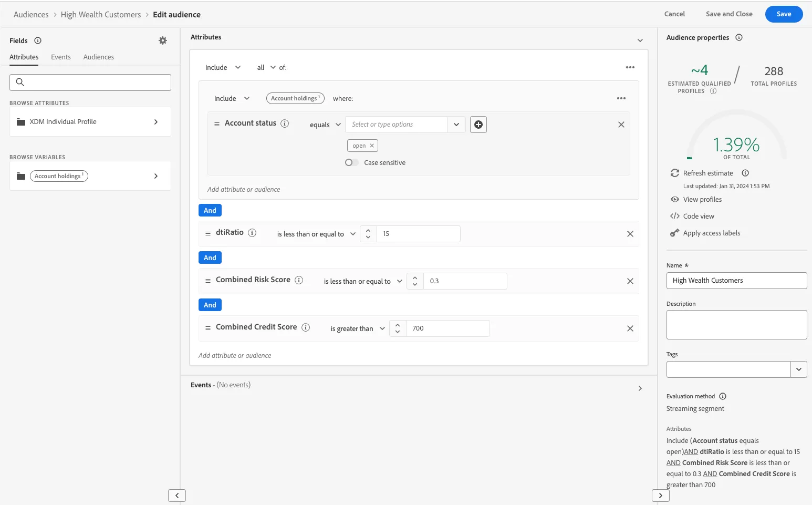Expand the Account holdings variables folder
Viewport: 812px width, 505px height.
point(90,176)
